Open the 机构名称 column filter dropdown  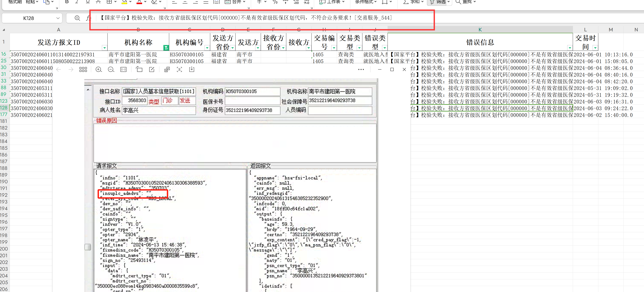[x=166, y=48]
